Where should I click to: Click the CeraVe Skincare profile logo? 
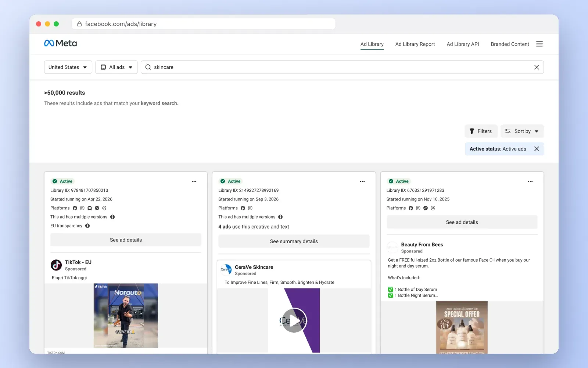226,270
